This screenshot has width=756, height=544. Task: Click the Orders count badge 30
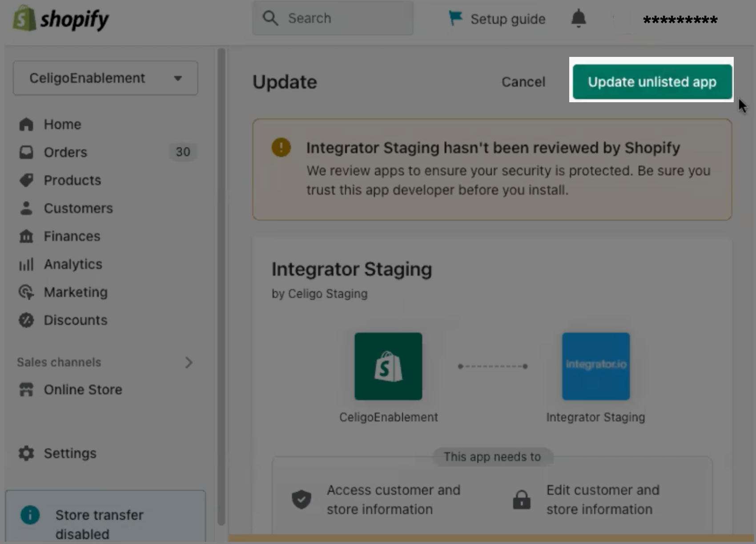[183, 152]
